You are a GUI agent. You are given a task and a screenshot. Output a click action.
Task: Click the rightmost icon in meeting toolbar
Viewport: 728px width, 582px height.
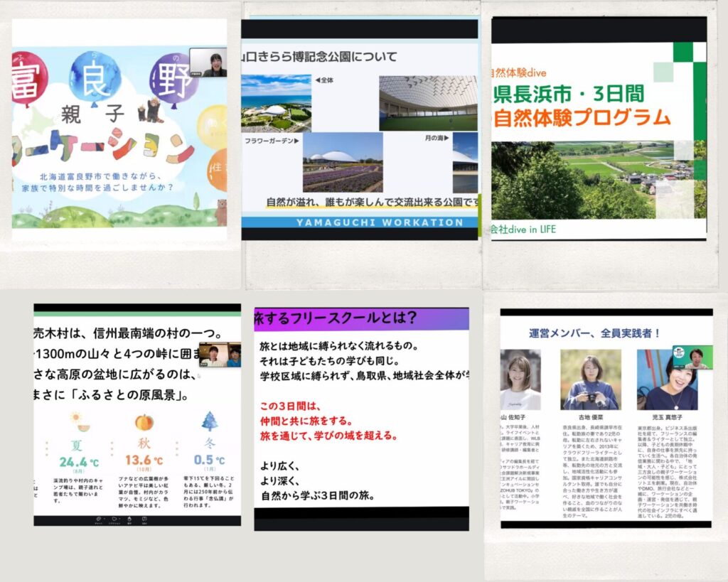tap(144, 518)
